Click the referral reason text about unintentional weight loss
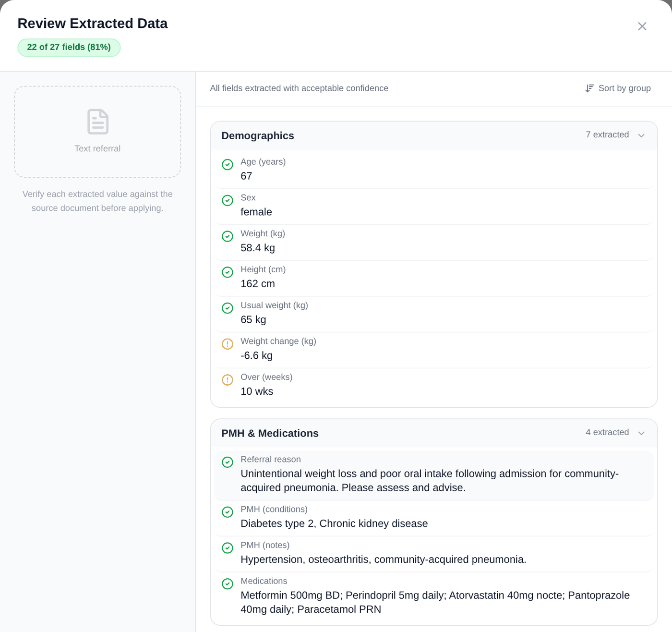Viewport: 672px width, 632px height. coord(430,481)
